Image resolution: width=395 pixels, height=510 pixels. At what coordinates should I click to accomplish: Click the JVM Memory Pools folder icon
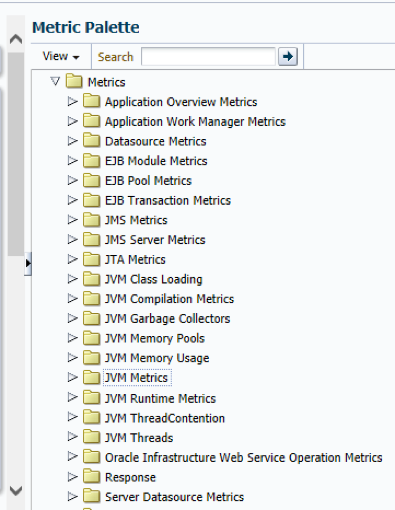coord(91,338)
